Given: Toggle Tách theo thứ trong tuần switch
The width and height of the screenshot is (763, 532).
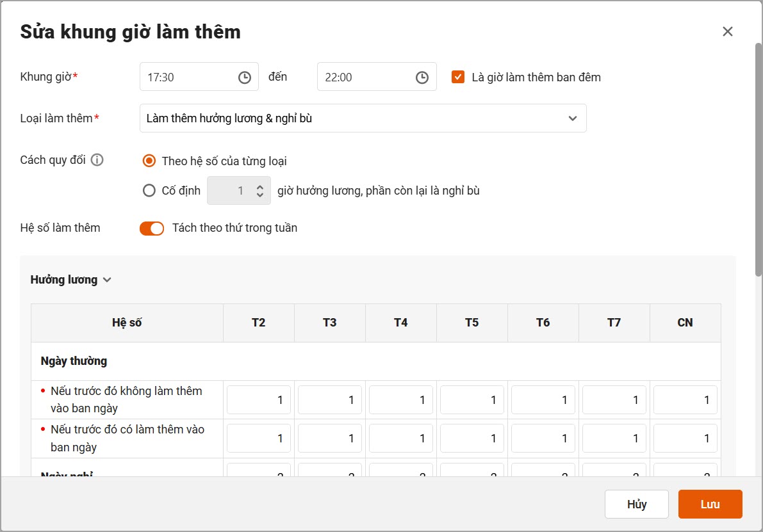Looking at the screenshot, I should pyautogui.click(x=152, y=228).
